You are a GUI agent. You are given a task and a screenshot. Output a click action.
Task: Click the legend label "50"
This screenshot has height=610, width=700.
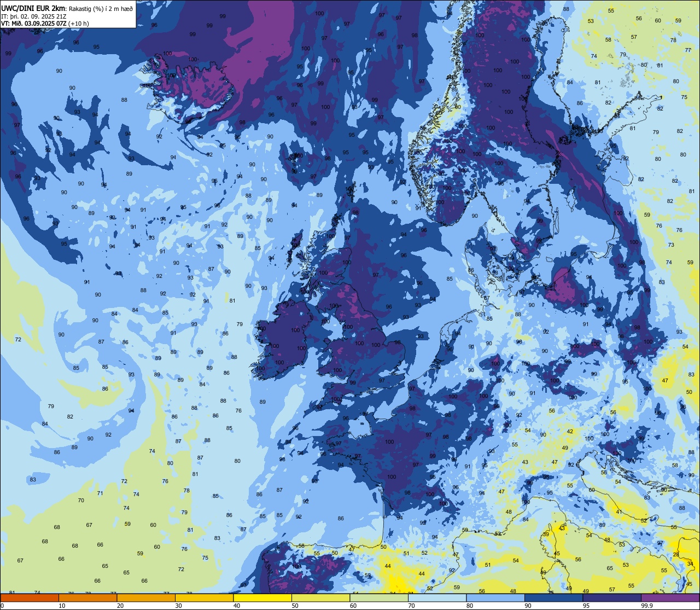[295, 606]
